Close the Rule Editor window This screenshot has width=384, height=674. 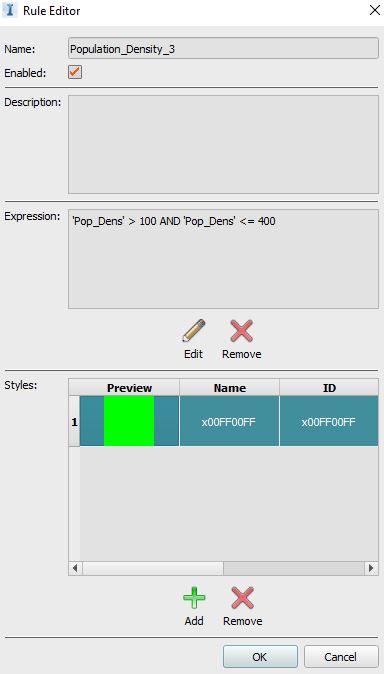[375, 10]
